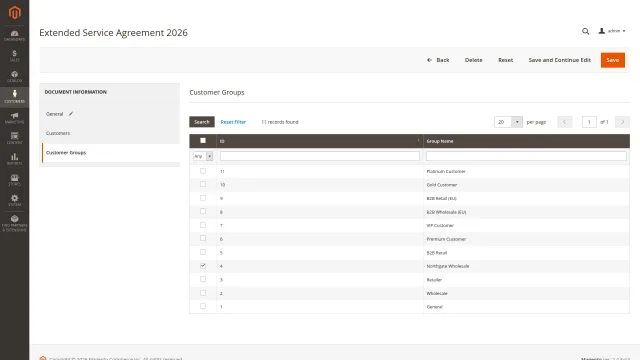The height and width of the screenshot is (360, 640).
Task: Open the System sidebar menu
Action: coord(15,200)
